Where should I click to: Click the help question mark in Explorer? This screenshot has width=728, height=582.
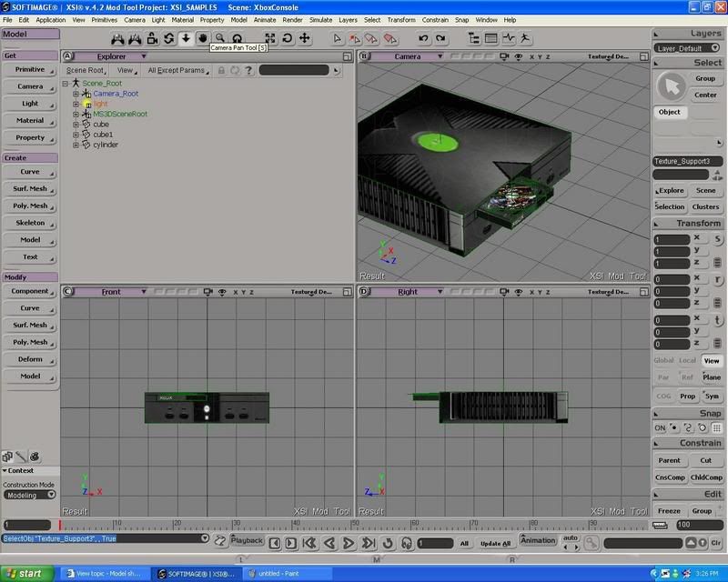[x=248, y=71]
